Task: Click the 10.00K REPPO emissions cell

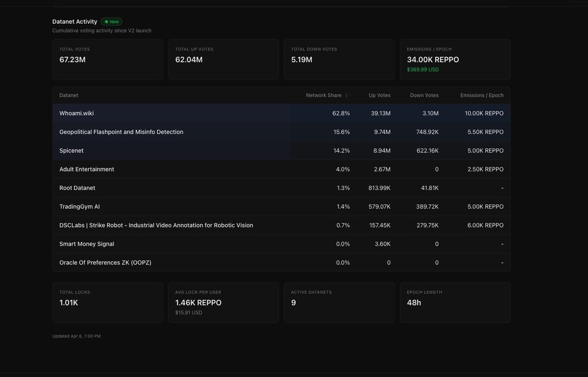Action: pyautogui.click(x=484, y=113)
